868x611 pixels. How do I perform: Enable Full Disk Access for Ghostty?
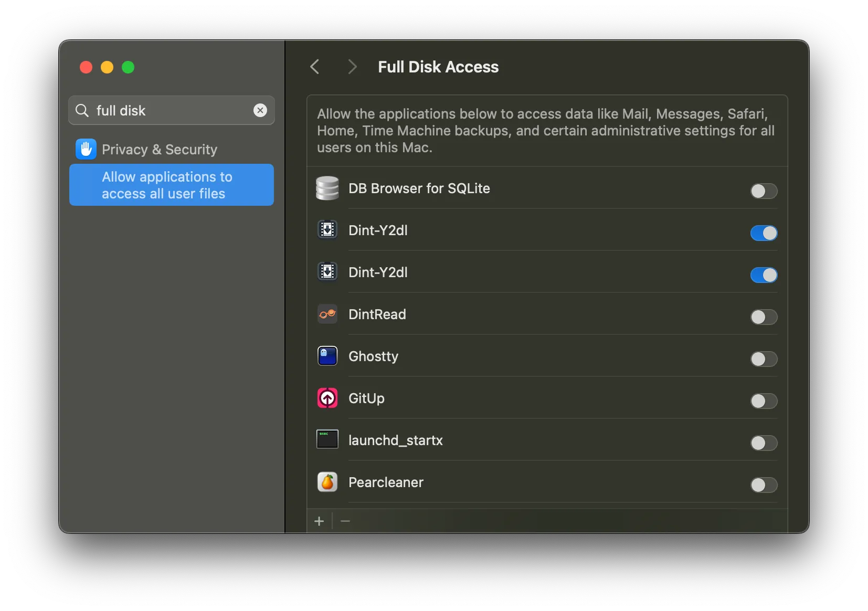tap(764, 359)
